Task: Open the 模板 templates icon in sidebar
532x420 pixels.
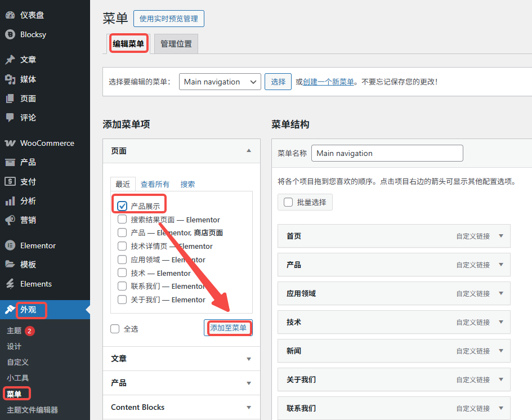Action: 11,264
